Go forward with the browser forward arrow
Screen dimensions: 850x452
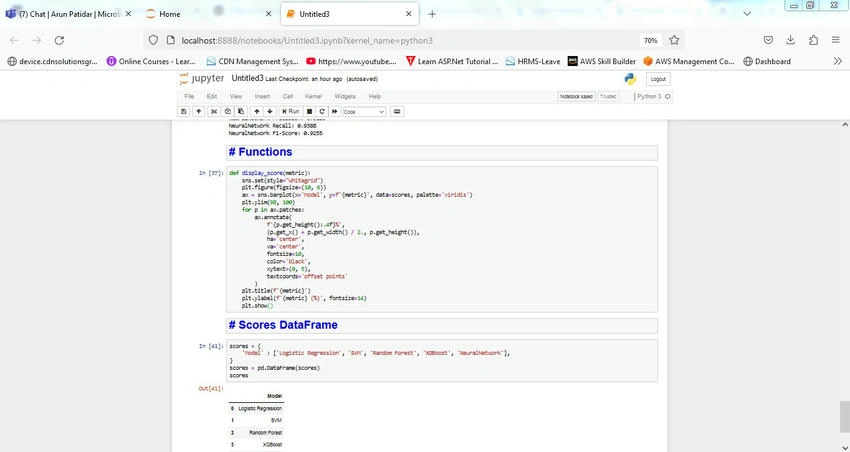[37, 40]
